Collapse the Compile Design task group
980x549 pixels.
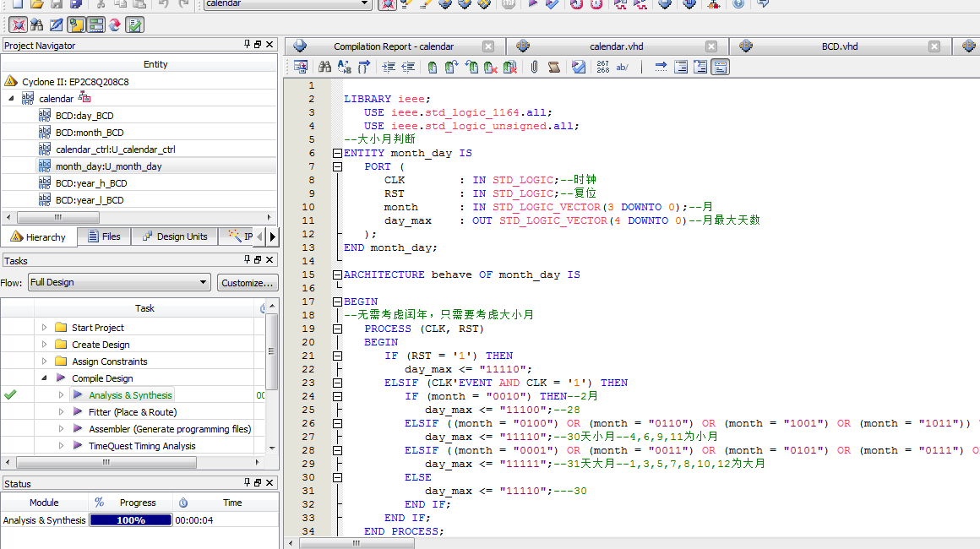45,378
